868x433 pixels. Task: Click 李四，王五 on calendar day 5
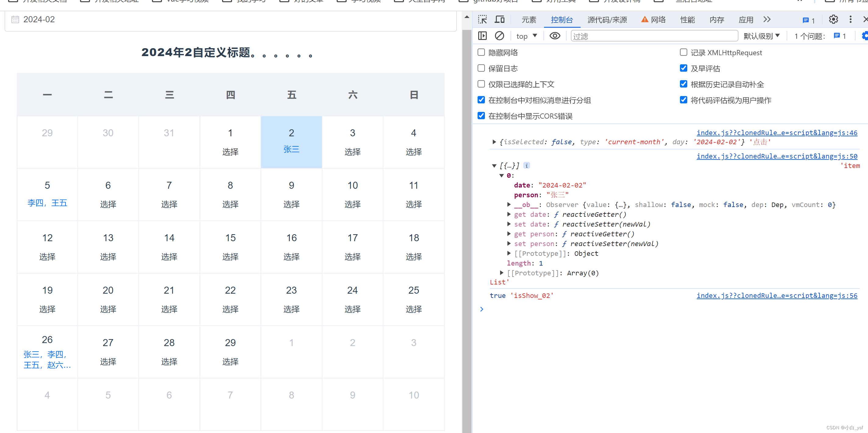(47, 203)
